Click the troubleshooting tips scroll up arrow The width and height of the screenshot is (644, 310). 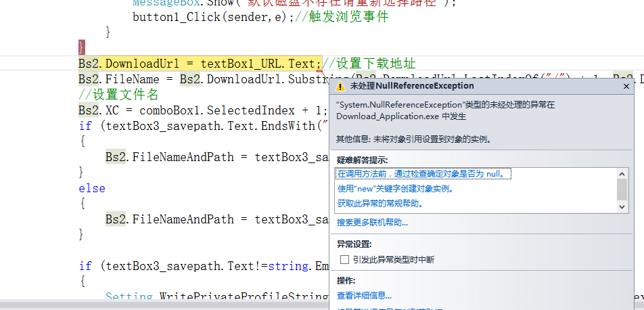tap(622, 174)
